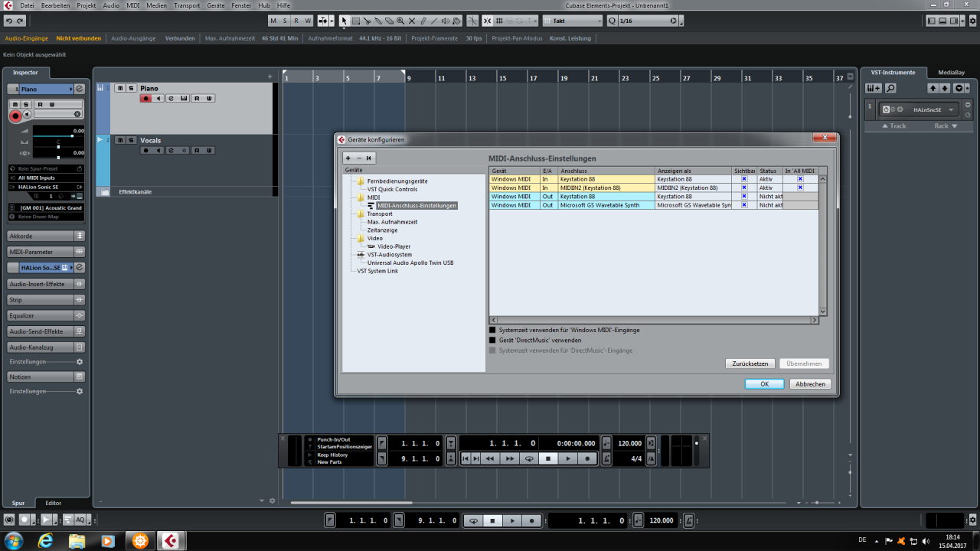Click the MIDI port table vertical scrollbar
This screenshot has width=980, height=551.
point(823,245)
